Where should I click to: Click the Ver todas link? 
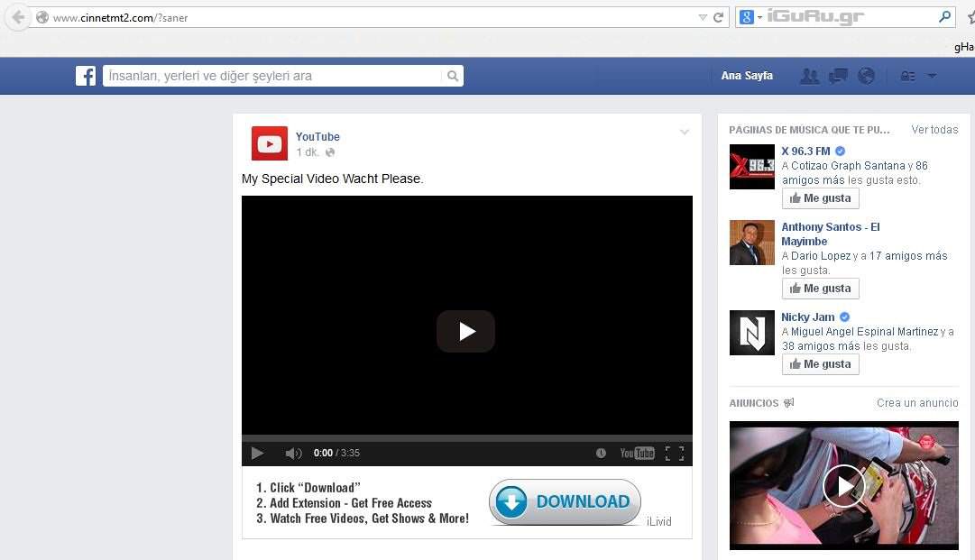click(x=934, y=130)
